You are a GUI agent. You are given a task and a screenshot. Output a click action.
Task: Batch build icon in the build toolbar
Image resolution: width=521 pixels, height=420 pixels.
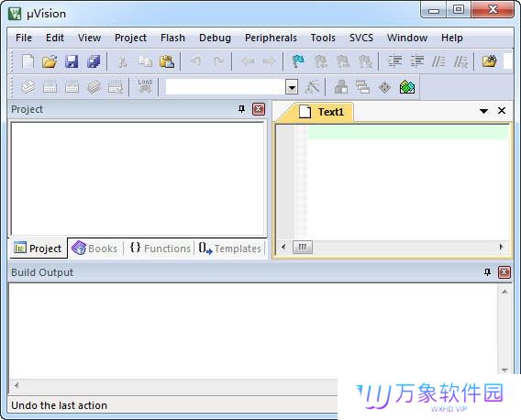tap(94, 87)
